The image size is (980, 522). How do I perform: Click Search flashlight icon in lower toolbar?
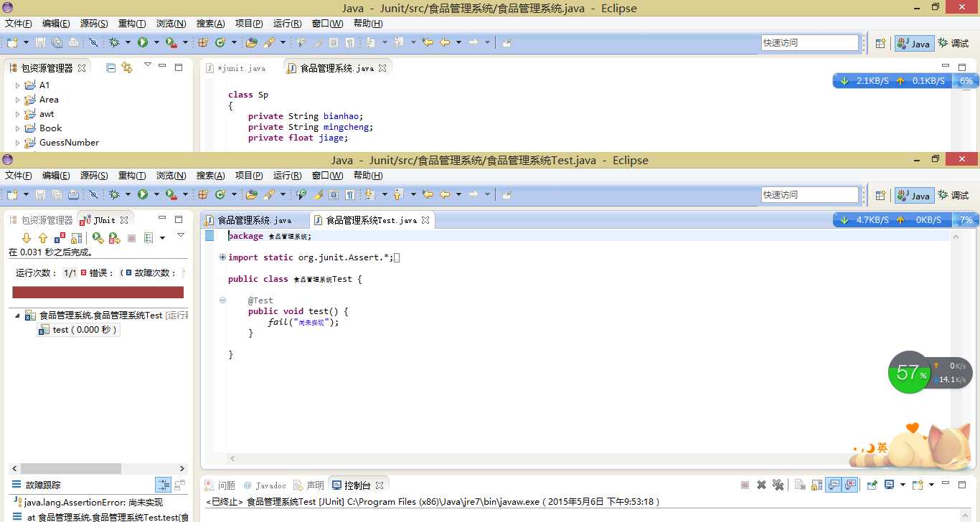[x=269, y=194]
